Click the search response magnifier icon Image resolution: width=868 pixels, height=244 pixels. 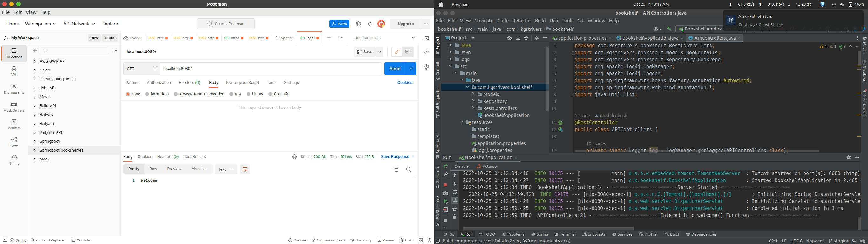tap(409, 169)
